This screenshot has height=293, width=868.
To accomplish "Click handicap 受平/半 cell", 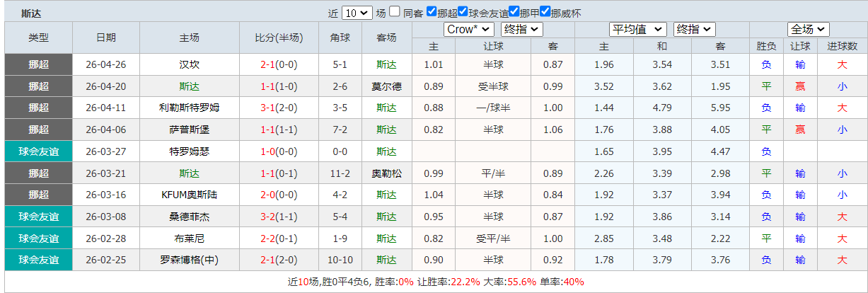I will (493, 240).
